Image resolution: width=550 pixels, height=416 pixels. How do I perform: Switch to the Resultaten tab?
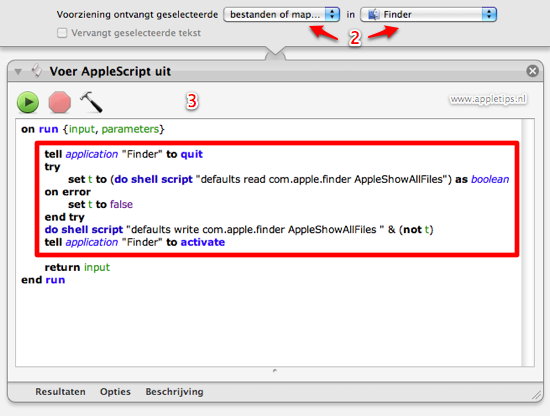[x=60, y=391]
